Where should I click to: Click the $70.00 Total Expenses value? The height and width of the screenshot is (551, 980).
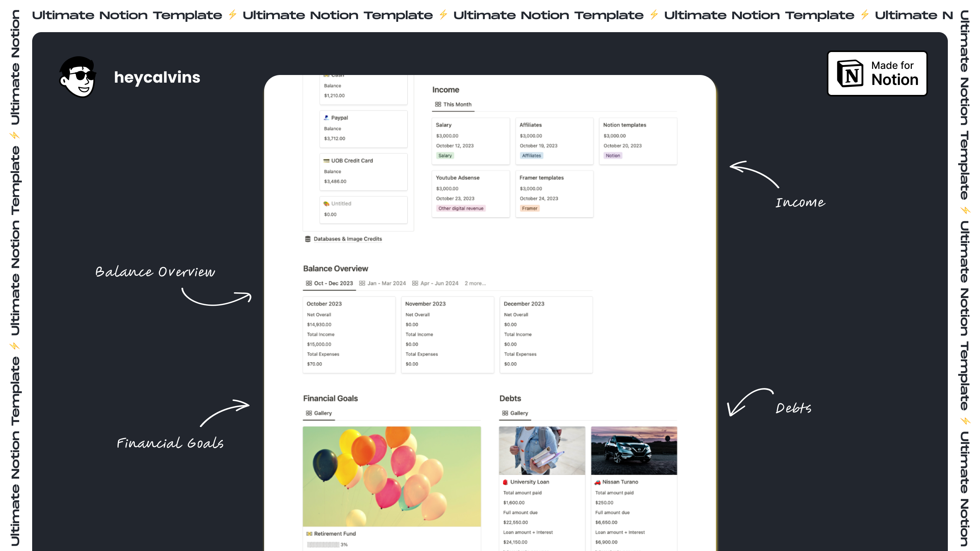pyautogui.click(x=314, y=364)
